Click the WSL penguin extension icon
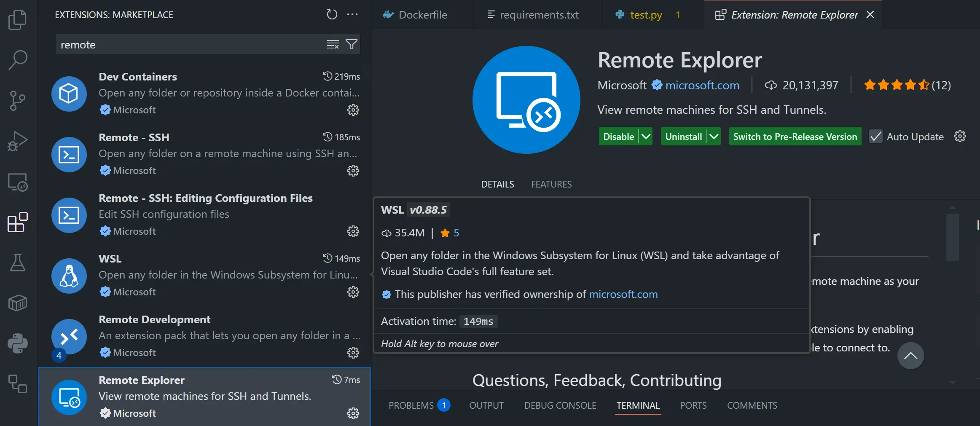This screenshot has width=980, height=426. coord(69,276)
